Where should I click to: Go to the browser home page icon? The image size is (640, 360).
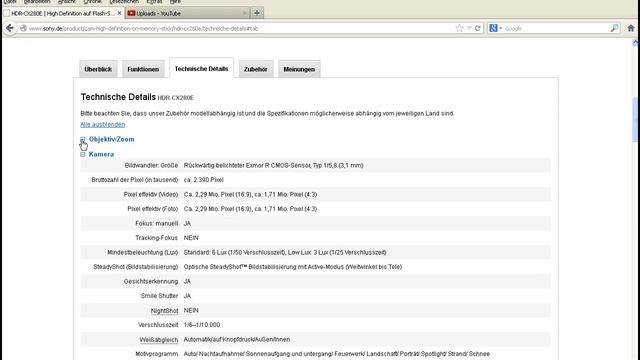coord(631,28)
